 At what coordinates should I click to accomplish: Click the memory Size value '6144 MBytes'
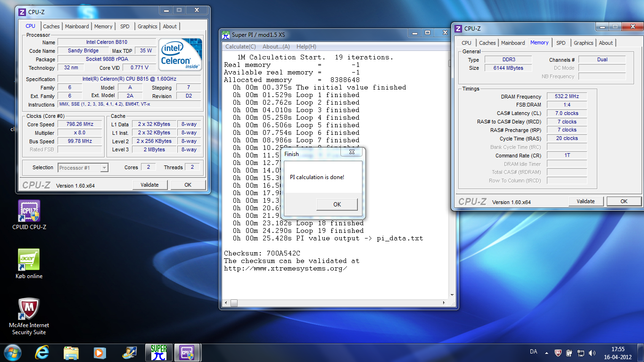508,68
